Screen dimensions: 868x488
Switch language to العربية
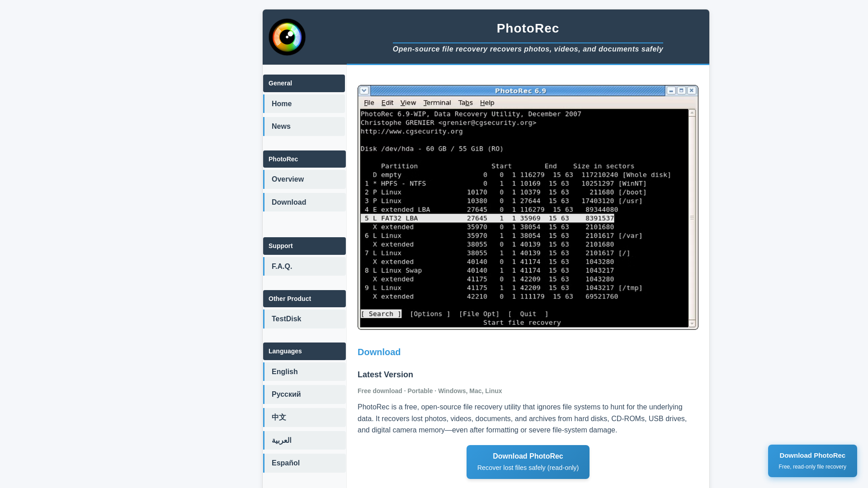point(304,441)
